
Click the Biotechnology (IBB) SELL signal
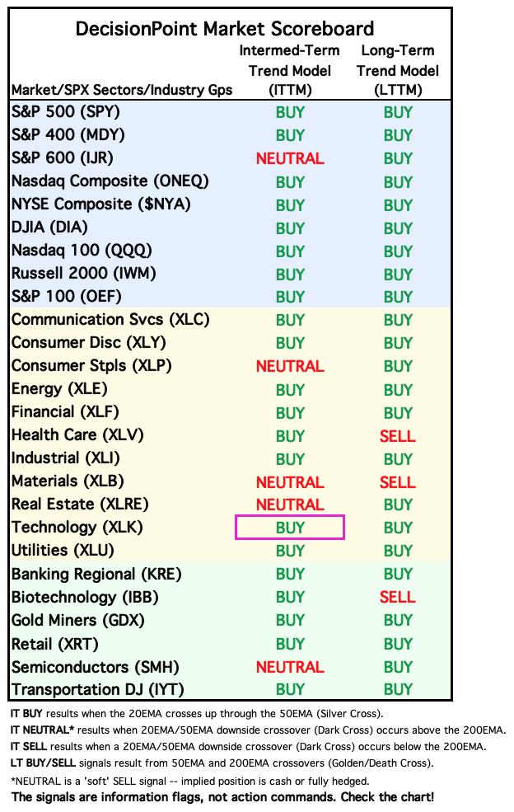tap(398, 597)
